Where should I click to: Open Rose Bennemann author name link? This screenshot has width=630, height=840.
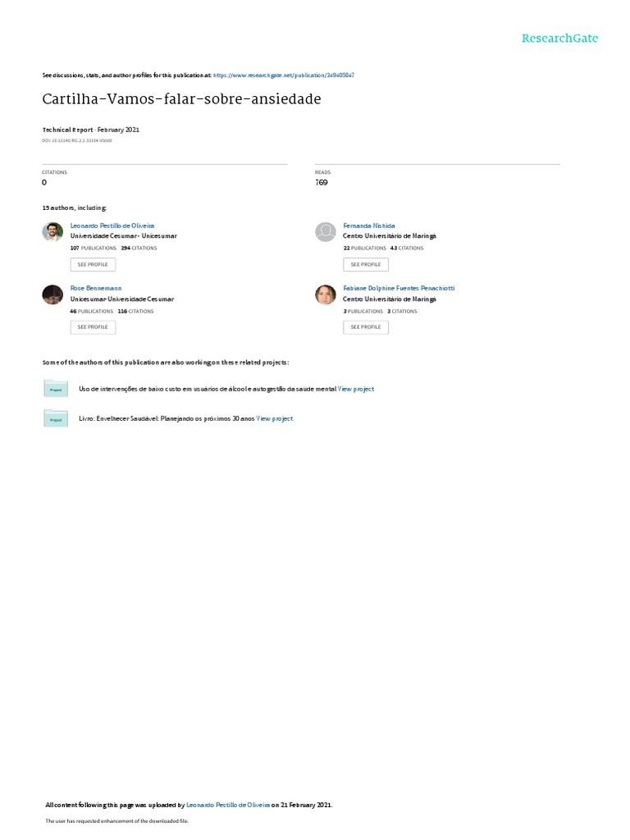click(95, 288)
